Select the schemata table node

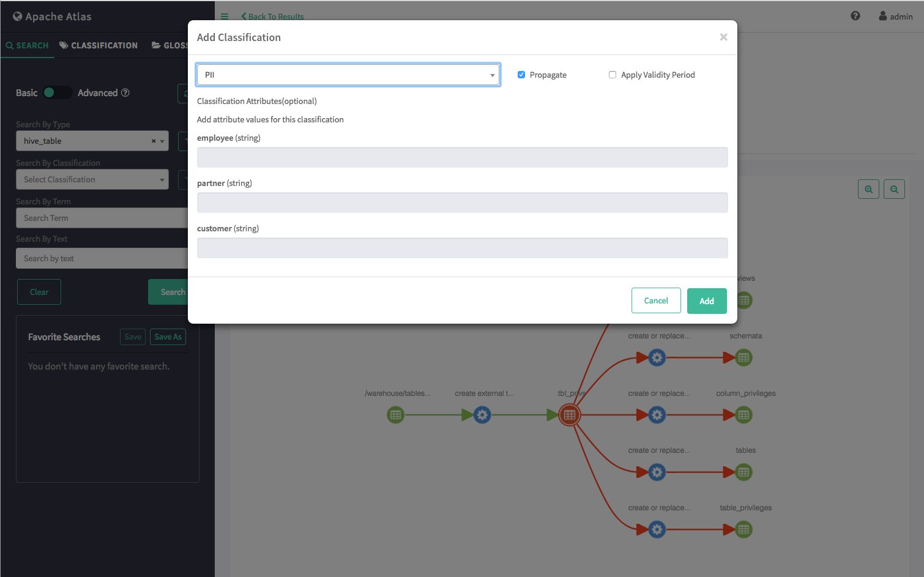coord(743,357)
